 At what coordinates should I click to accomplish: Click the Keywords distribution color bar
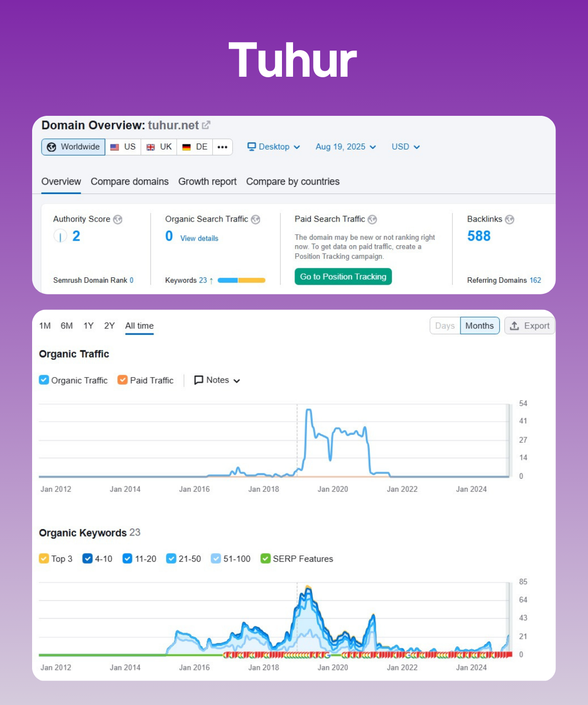241,280
